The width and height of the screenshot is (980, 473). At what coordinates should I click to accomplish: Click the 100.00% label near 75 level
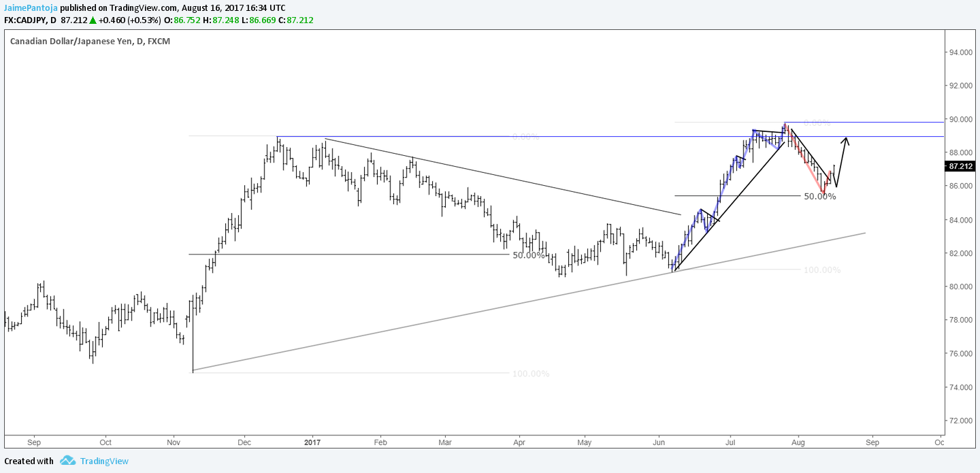pyautogui.click(x=531, y=374)
